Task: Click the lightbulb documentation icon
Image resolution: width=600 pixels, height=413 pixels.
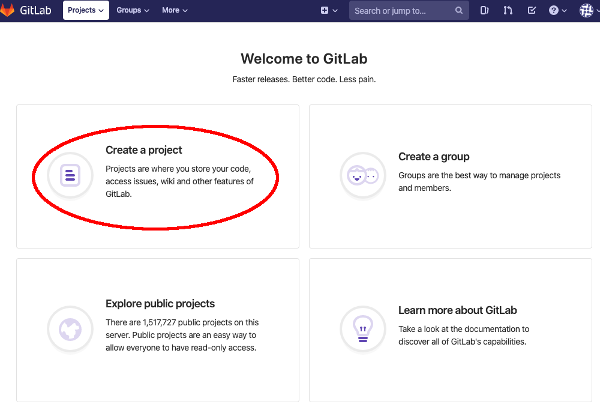Action: pos(363,329)
